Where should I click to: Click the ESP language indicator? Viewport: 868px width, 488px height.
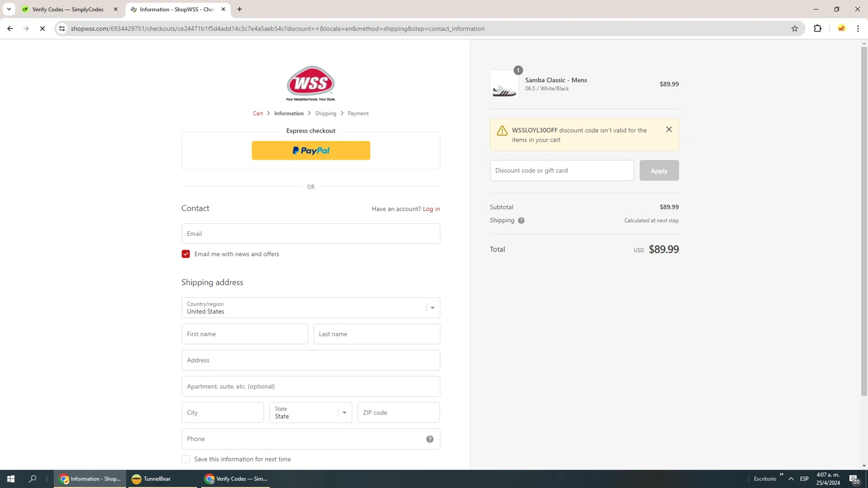(804, 479)
